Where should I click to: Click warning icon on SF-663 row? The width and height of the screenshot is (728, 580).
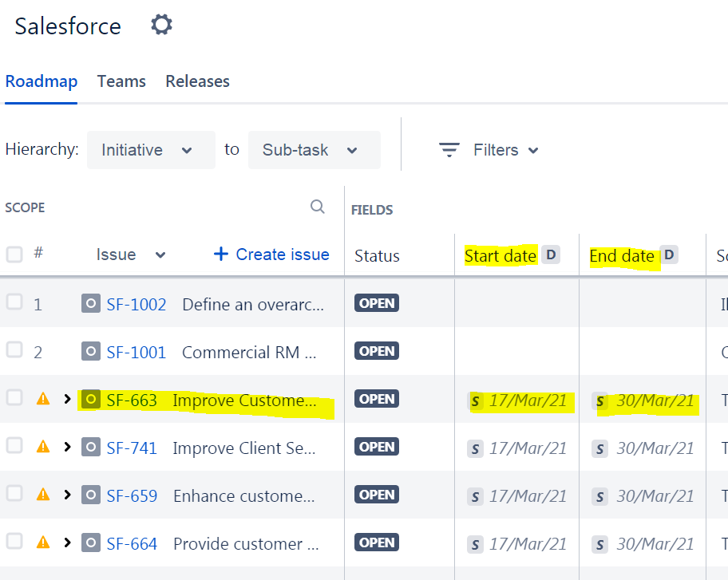click(x=43, y=399)
